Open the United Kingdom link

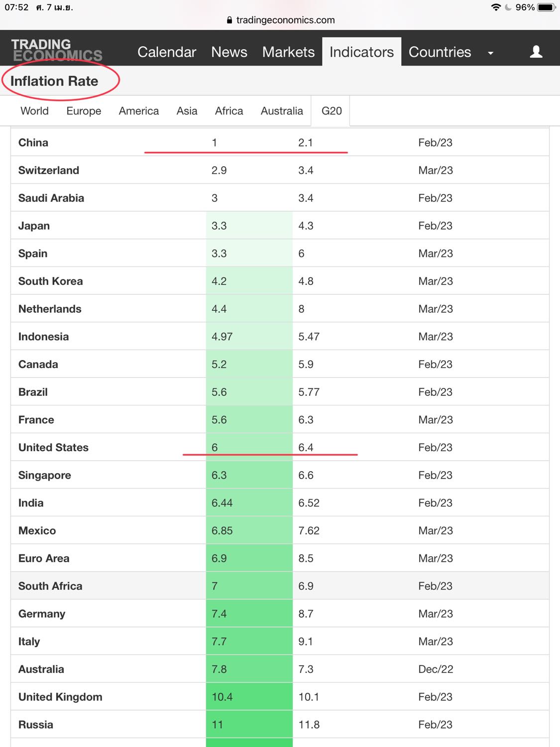60,697
